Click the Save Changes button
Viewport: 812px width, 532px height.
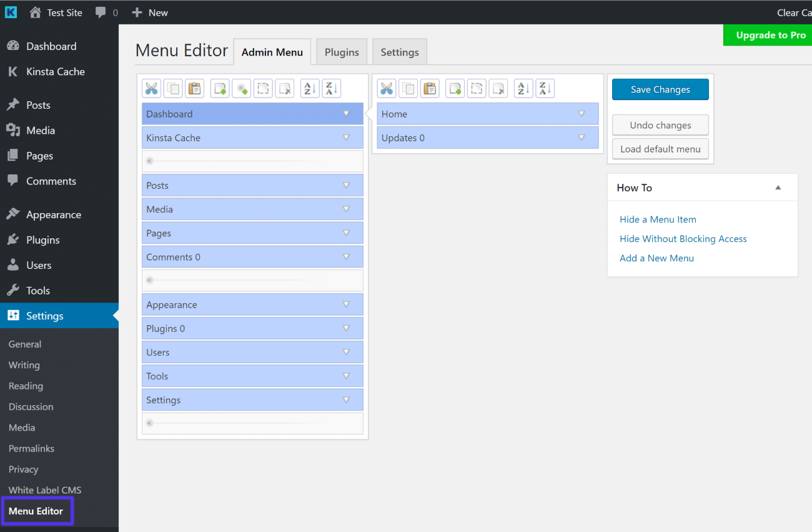pyautogui.click(x=660, y=89)
